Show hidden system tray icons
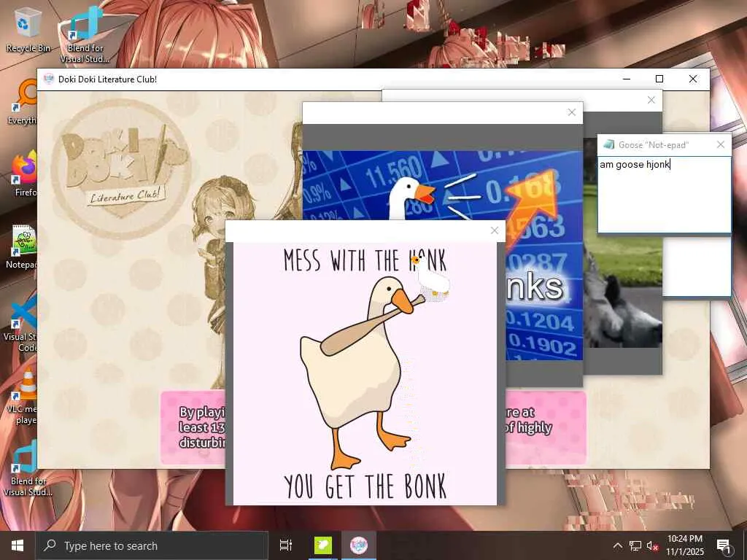 [x=617, y=546]
